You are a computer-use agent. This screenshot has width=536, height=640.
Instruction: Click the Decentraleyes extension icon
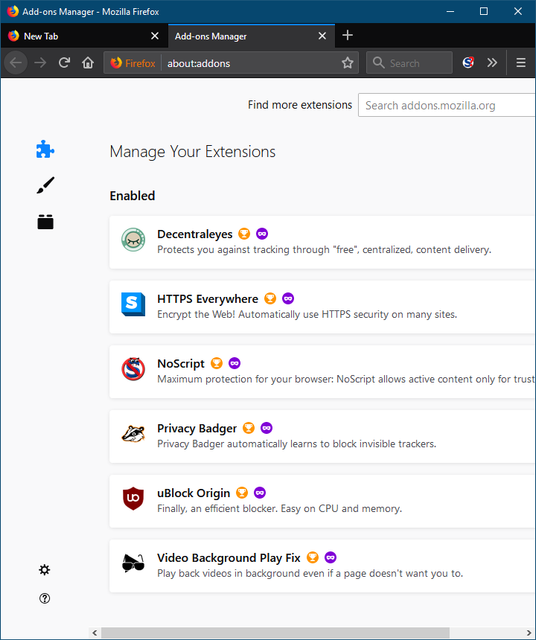pos(133,240)
